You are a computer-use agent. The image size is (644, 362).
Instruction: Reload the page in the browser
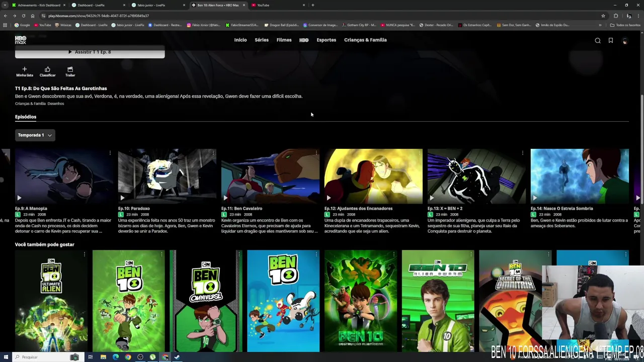click(x=23, y=16)
